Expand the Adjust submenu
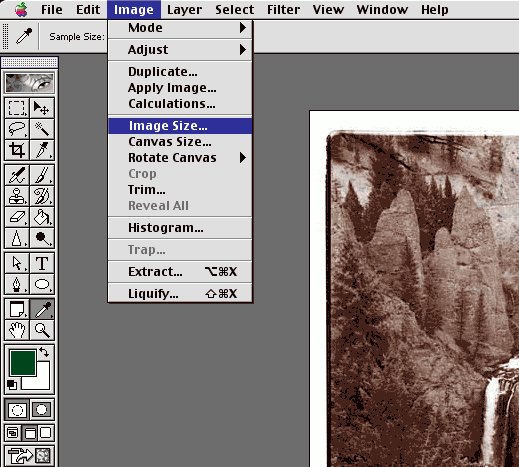The width and height of the screenshot is (519, 467). (180, 50)
